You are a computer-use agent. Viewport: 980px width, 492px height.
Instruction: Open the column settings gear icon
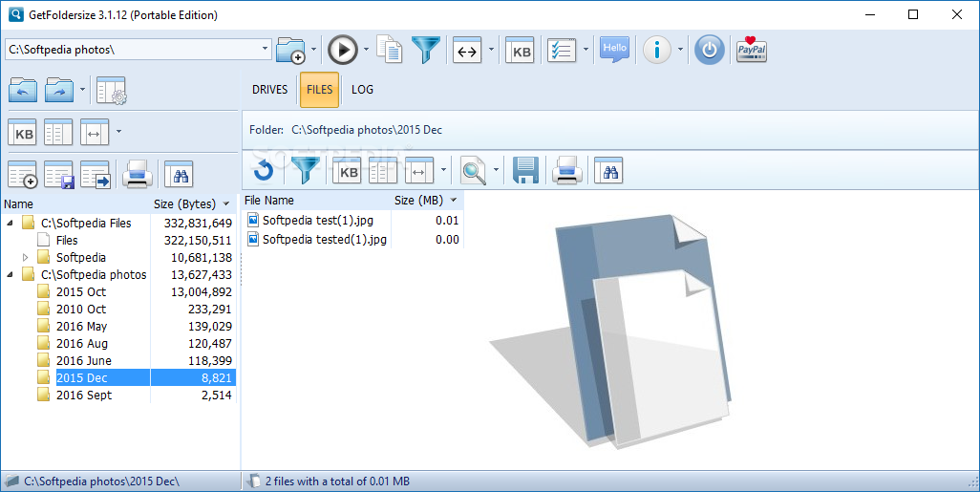click(112, 91)
